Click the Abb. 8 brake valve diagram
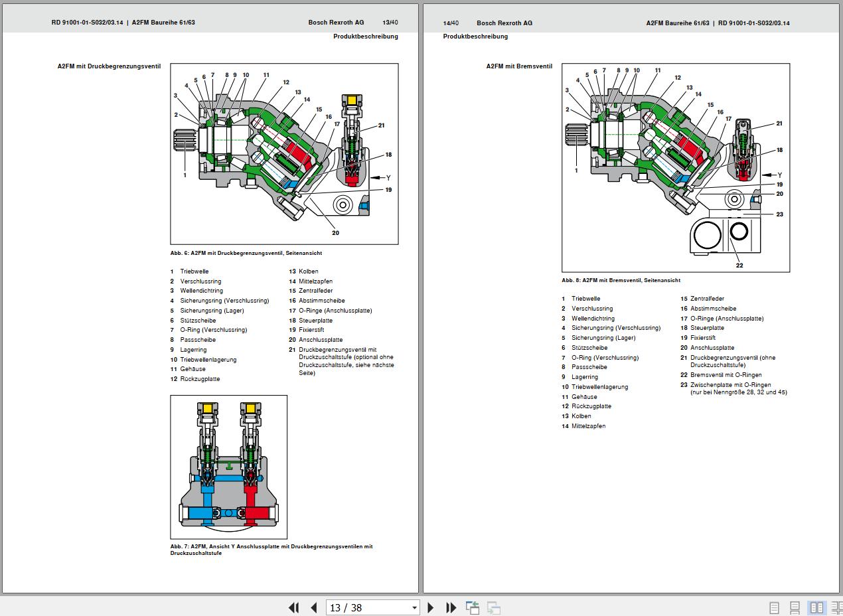This screenshot has width=843, height=616. pyautogui.click(x=676, y=167)
